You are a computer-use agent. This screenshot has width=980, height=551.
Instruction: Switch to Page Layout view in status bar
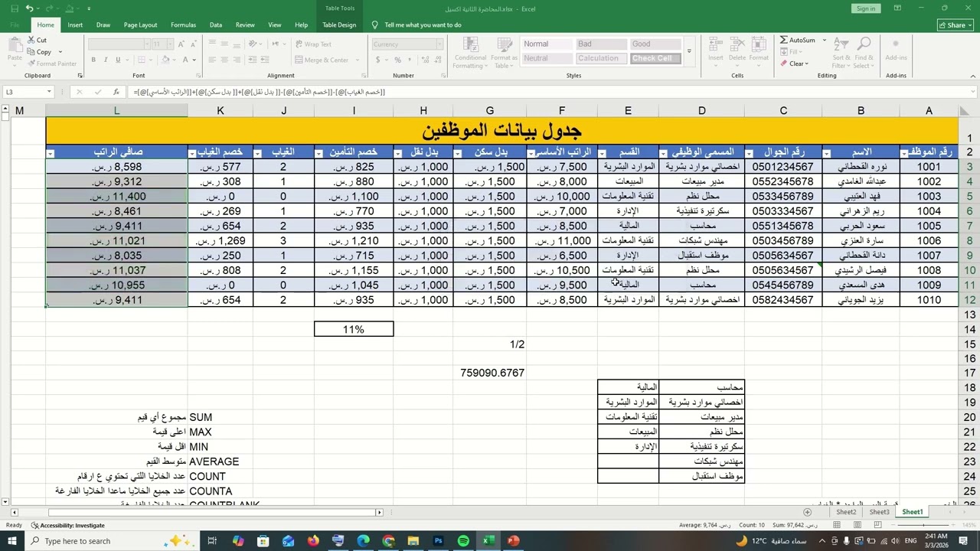tap(856, 525)
